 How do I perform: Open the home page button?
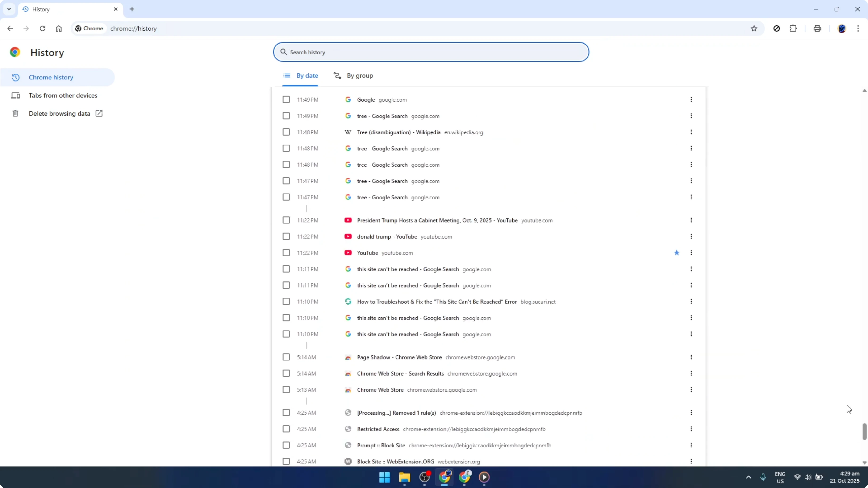tap(59, 29)
